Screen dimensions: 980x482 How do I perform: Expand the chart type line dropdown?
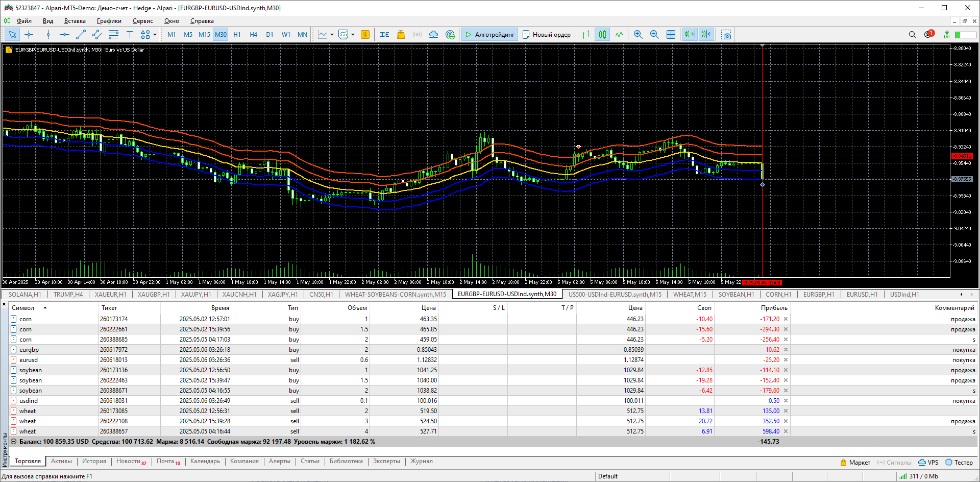[332, 35]
